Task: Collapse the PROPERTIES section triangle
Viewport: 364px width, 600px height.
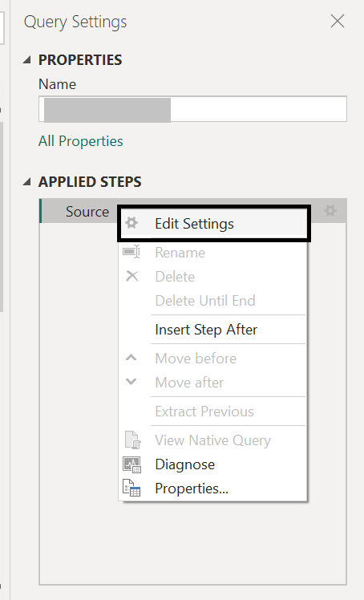Action: [26, 59]
